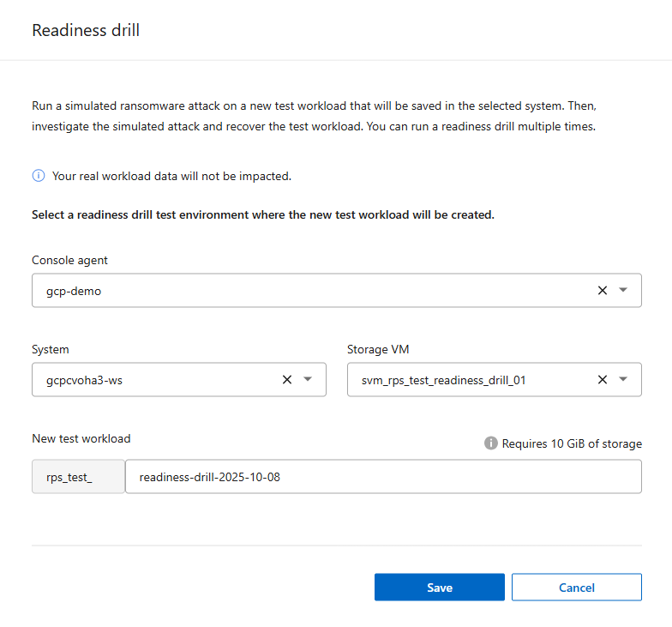Image resolution: width=672 pixels, height=627 pixels.
Task: Save the readiness drill configuration
Action: coord(440,588)
